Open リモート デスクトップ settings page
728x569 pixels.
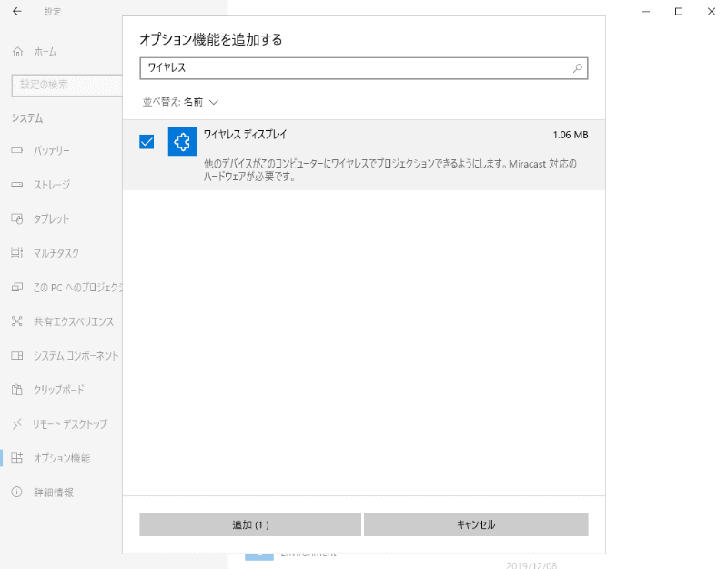click(70, 424)
